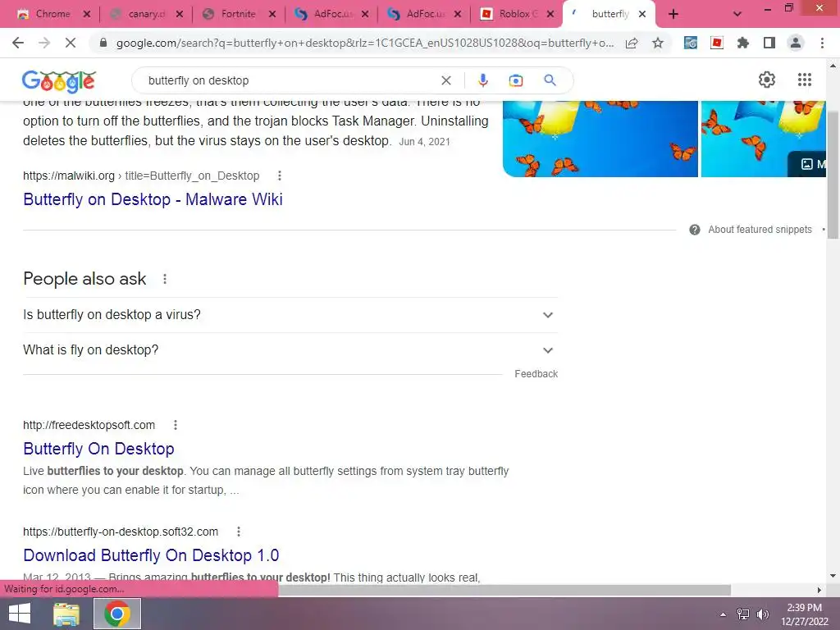This screenshot has height=630, width=840.
Task: Switch to the canary tab
Action: point(146,14)
